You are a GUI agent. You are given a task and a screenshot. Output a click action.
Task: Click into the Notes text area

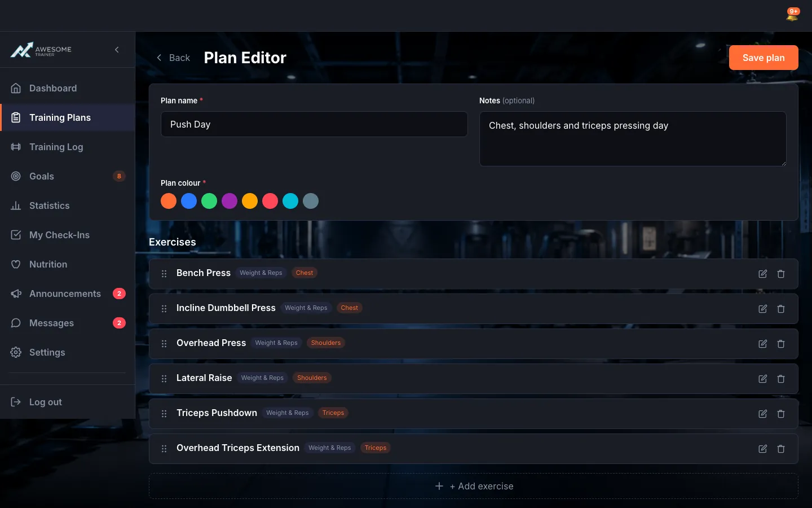[x=633, y=139]
